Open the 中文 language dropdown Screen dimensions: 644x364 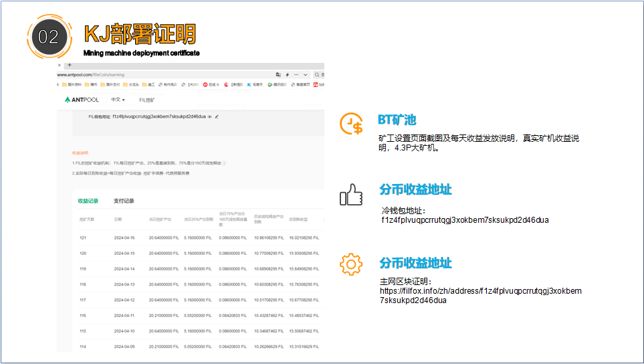pos(118,100)
